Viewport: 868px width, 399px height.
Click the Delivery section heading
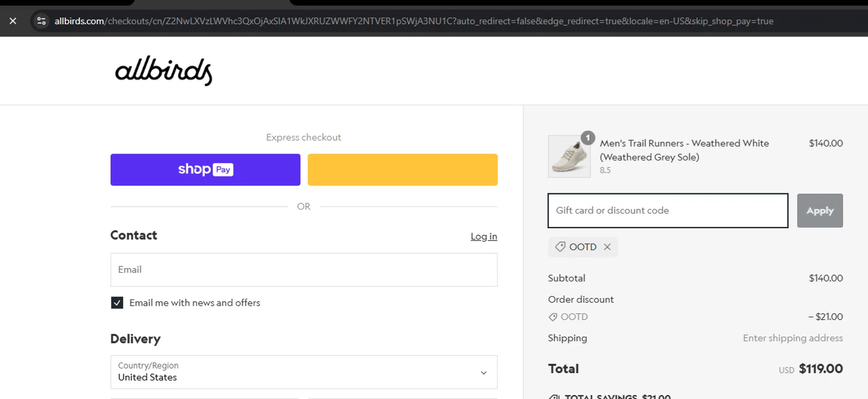pos(135,339)
